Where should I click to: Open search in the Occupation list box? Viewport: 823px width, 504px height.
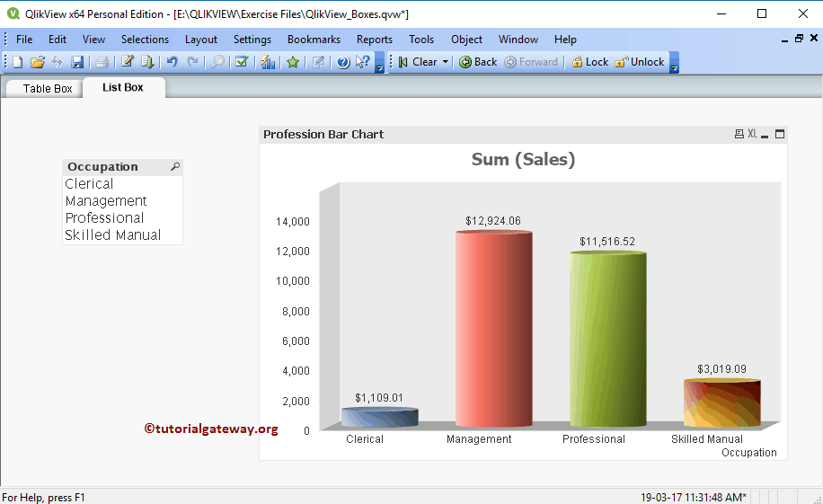pos(175,166)
